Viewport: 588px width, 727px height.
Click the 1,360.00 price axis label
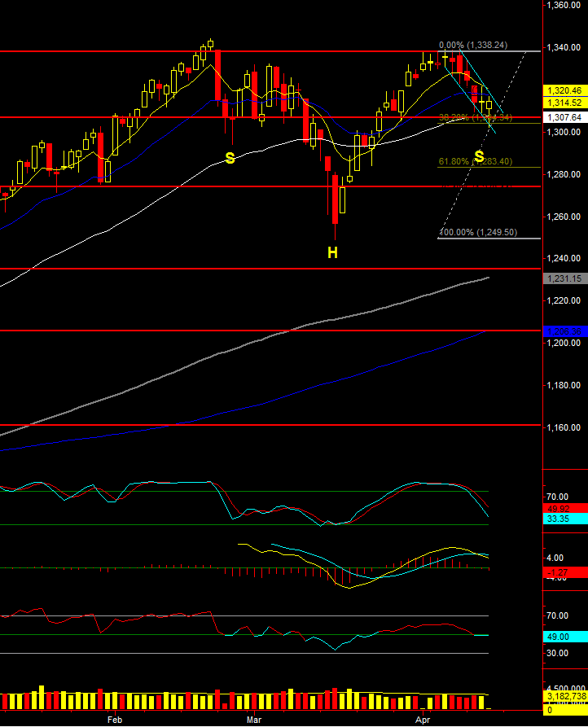pos(564,6)
